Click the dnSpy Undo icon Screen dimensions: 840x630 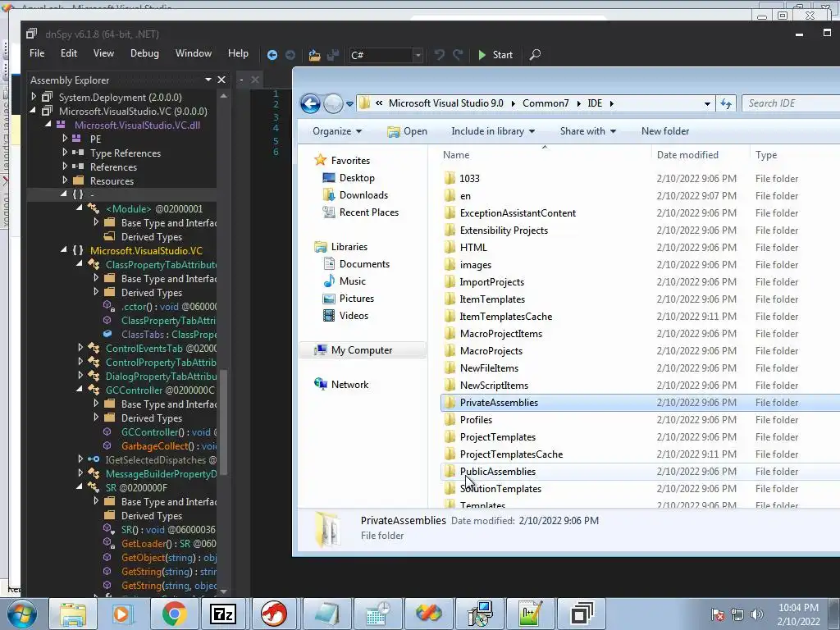tap(440, 55)
